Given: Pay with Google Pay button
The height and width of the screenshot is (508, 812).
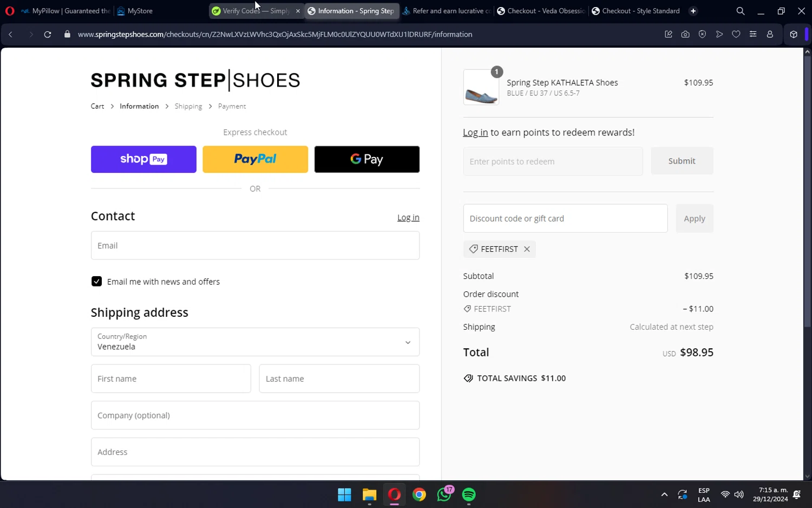Looking at the screenshot, I should tap(367, 159).
